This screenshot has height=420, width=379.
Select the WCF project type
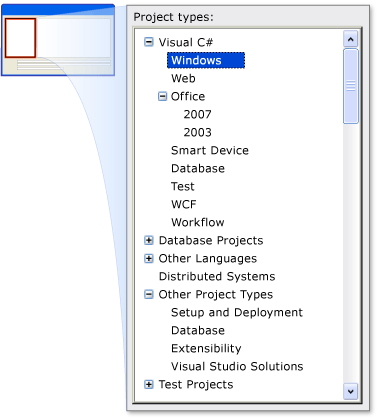pyautogui.click(x=184, y=204)
